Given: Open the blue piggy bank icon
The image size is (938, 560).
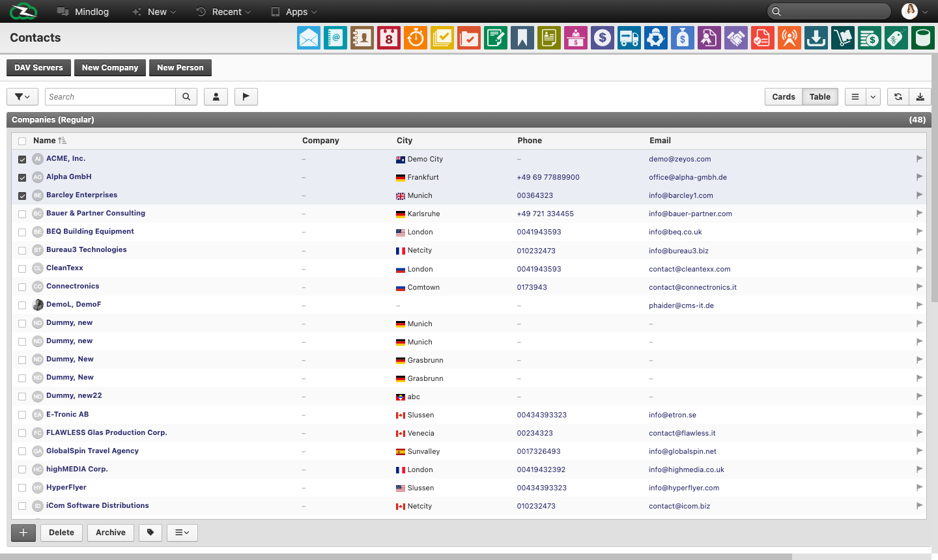Looking at the screenshot, I should pos(656,38).
